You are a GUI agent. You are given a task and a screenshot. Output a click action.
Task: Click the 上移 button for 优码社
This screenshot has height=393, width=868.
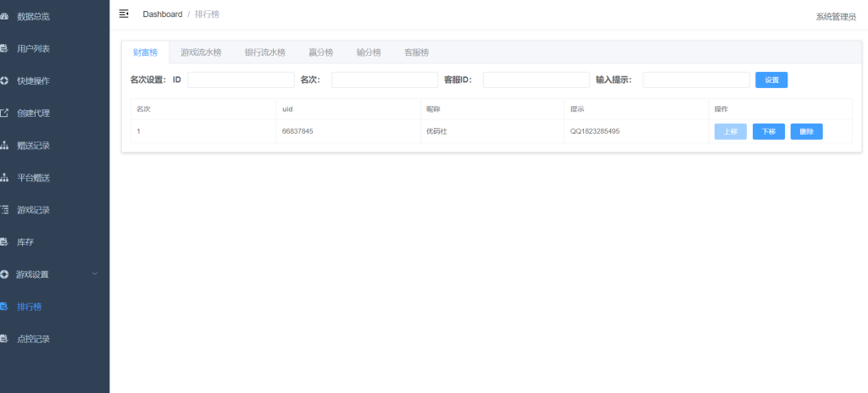731,131
